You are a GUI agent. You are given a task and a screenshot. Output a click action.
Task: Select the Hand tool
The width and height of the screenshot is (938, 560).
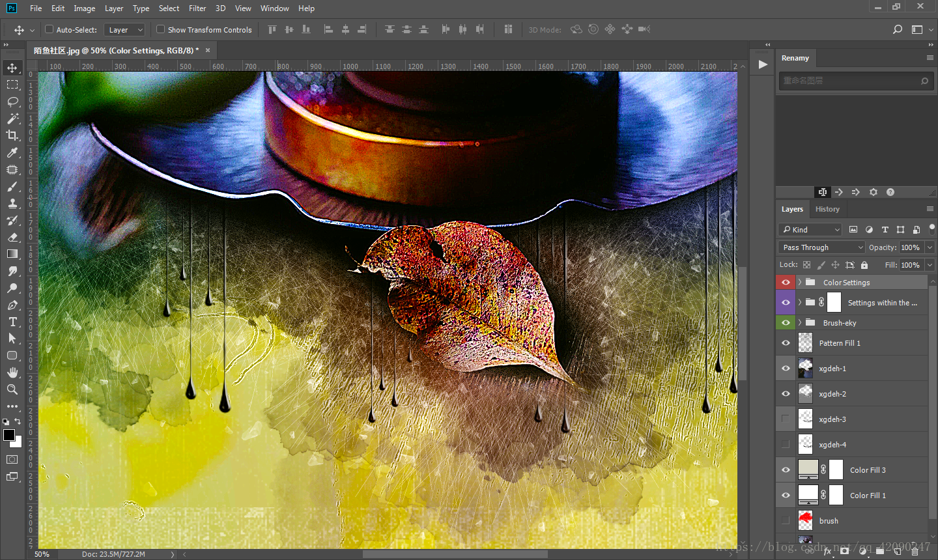12,372
